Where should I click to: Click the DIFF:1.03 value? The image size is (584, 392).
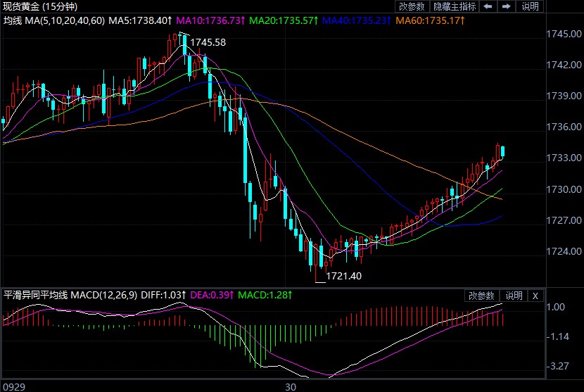tap(163, 295)
